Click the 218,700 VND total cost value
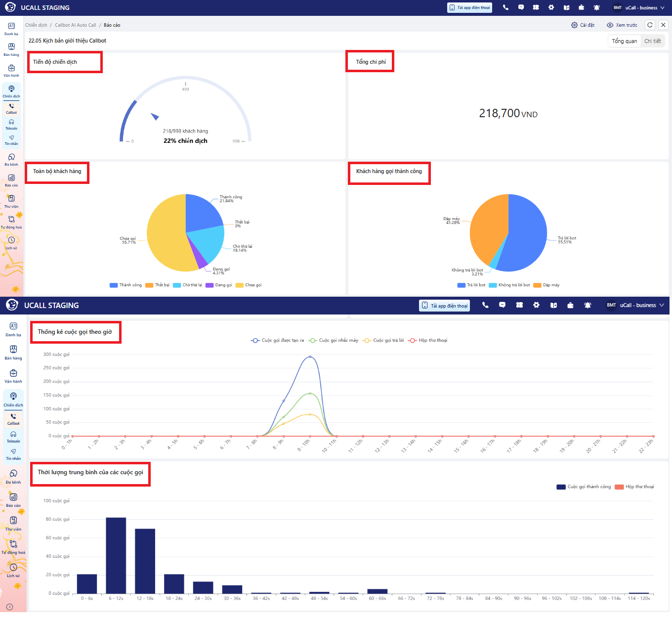The height and width of the screenshot is (627, 672). (508, 114)
